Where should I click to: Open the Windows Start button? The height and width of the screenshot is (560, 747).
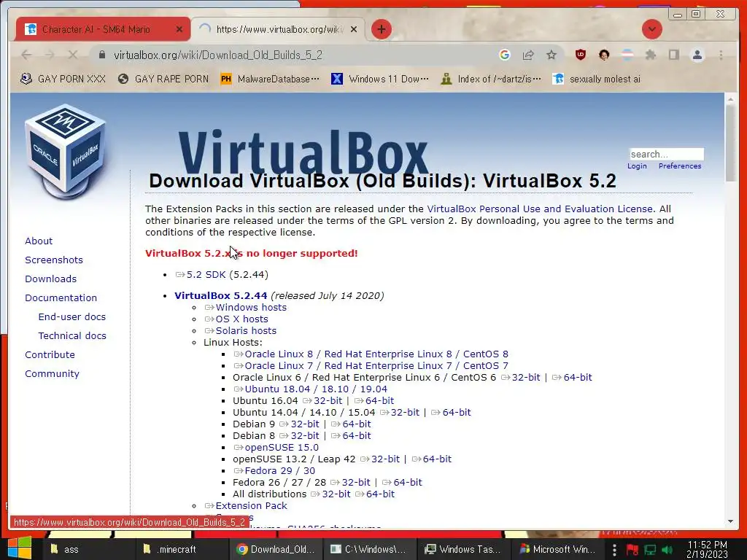point(20,548)
